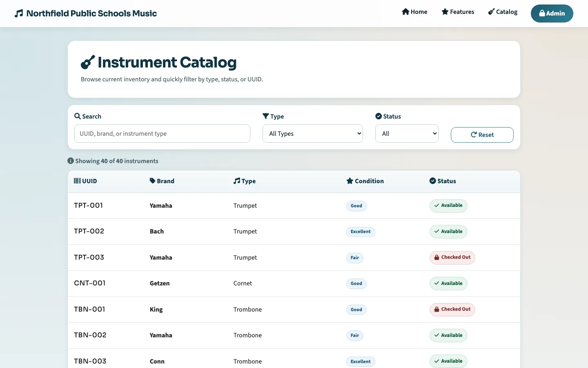The height and width of the screenshot is (368, 588).
Task: Click the Available status badge for TBN-002
Action: click(x=448, y=335)
